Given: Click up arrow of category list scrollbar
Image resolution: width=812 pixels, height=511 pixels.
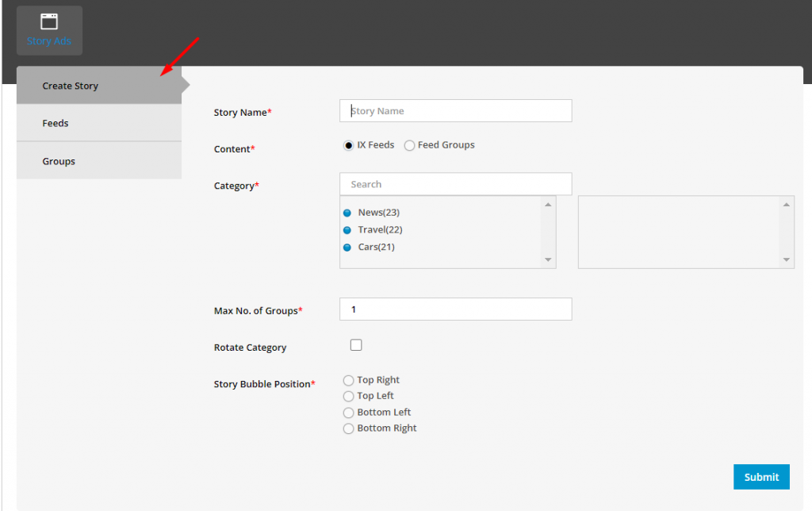Looking at the screenshot, I should point(548,205).
